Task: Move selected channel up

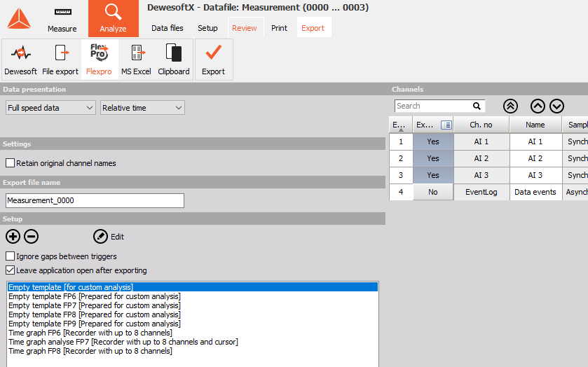Action: (538, 106)
